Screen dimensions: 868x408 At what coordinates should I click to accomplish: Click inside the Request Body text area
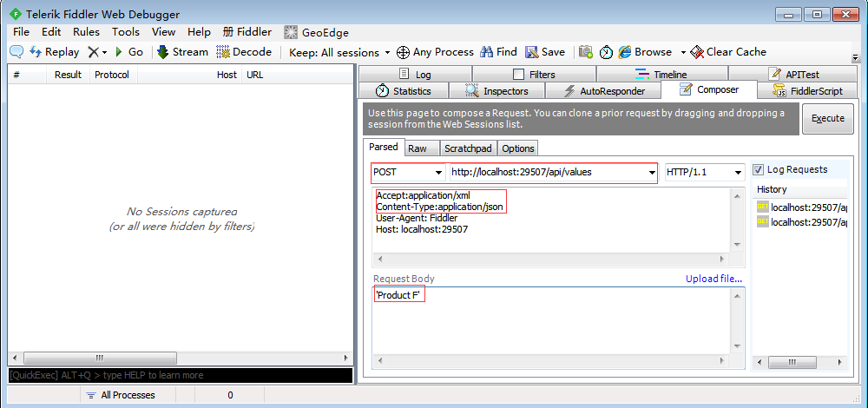pyautogui.click(x=552, y=319)
